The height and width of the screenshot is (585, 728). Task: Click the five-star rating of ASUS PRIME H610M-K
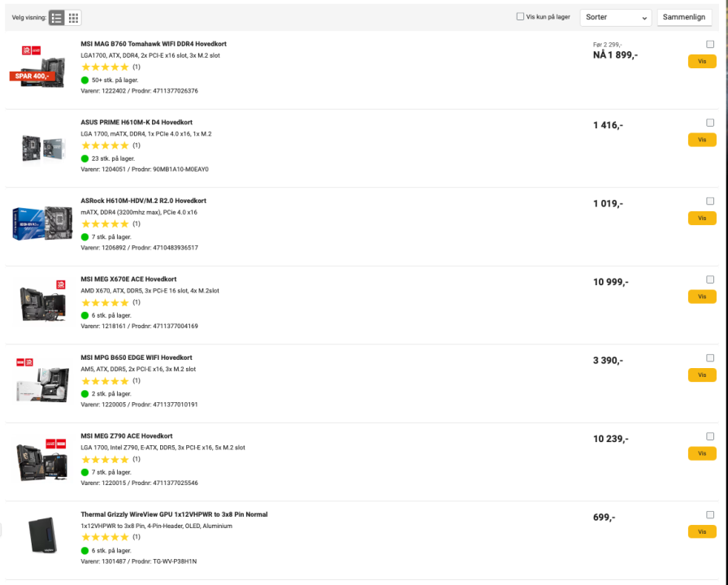(105, 145)
